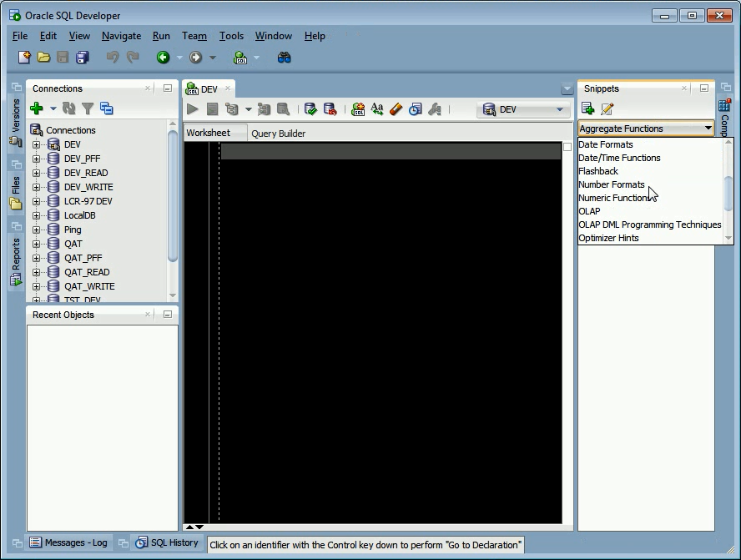
Task: Refresh the Connections list
Action: 69,108
